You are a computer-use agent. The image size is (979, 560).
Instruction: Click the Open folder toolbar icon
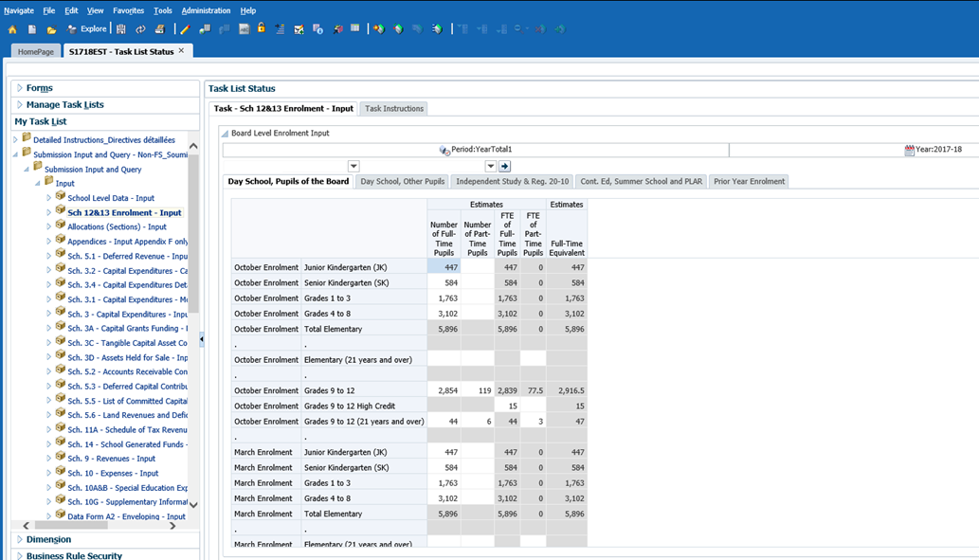[51, 29]
